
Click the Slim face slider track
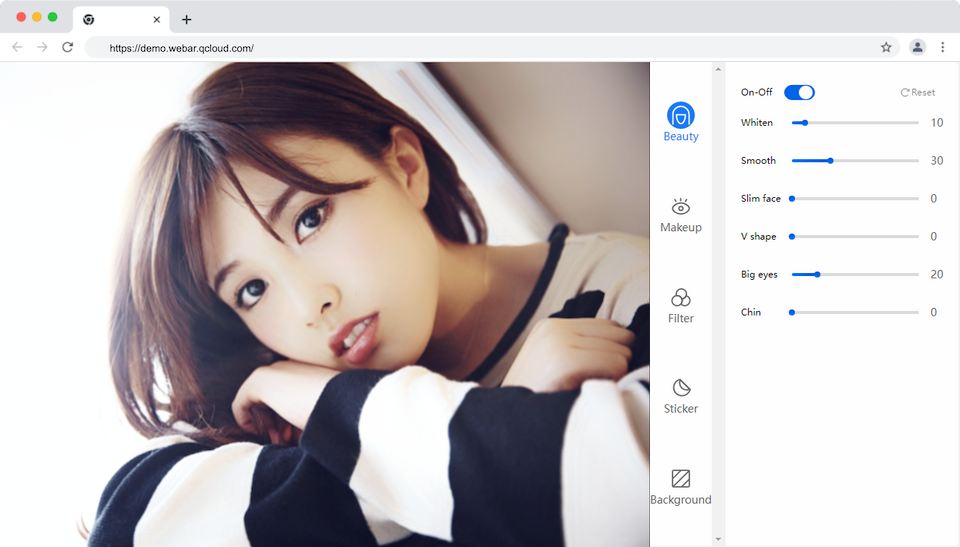click(x=855, y=199)
